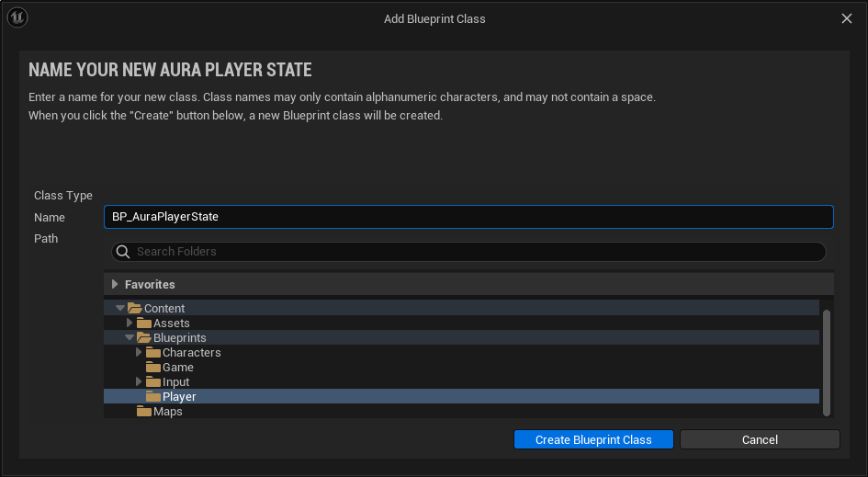Select the Game folder icon

coord(152,368)
